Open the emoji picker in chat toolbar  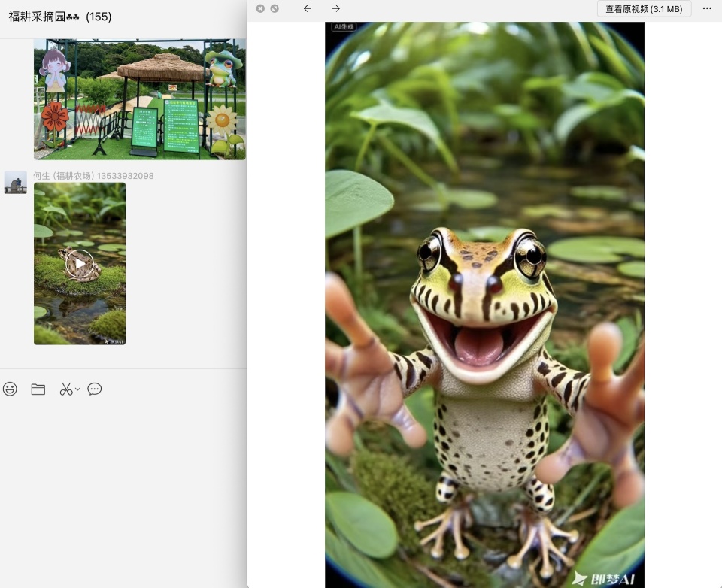click(x=10, y=389)
